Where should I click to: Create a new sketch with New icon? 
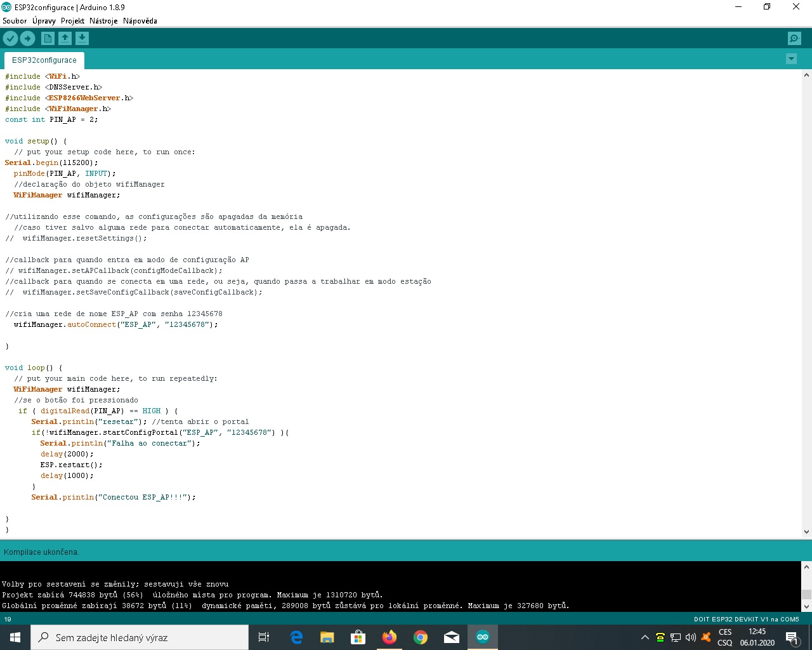(48, 39)
